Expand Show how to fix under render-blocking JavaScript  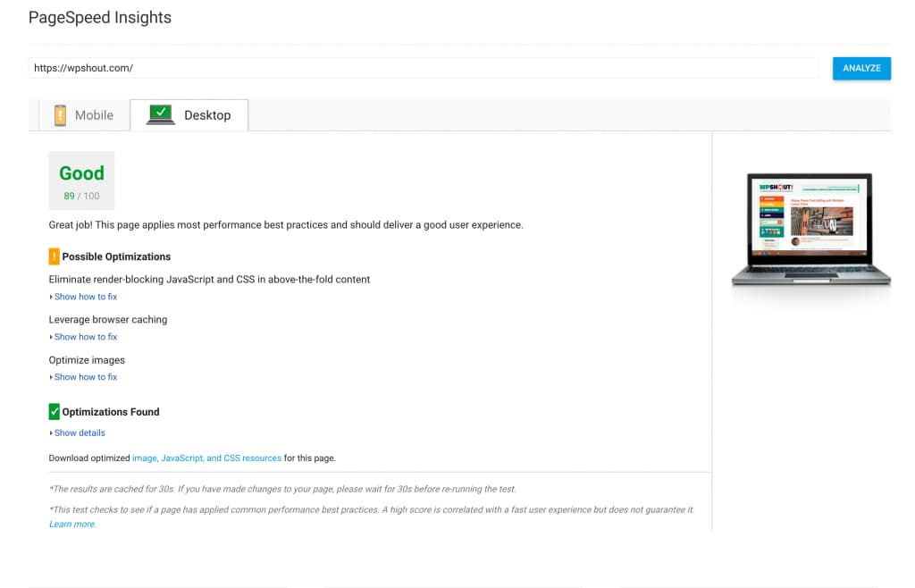point(86,296)
